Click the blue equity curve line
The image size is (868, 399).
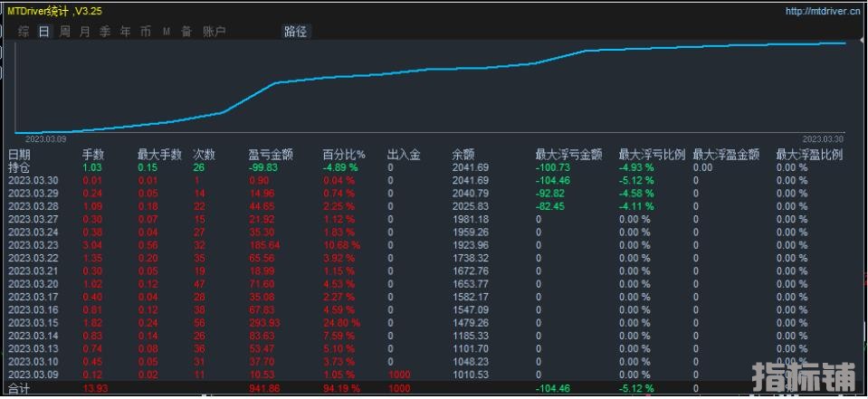click(x=432, y=69)
